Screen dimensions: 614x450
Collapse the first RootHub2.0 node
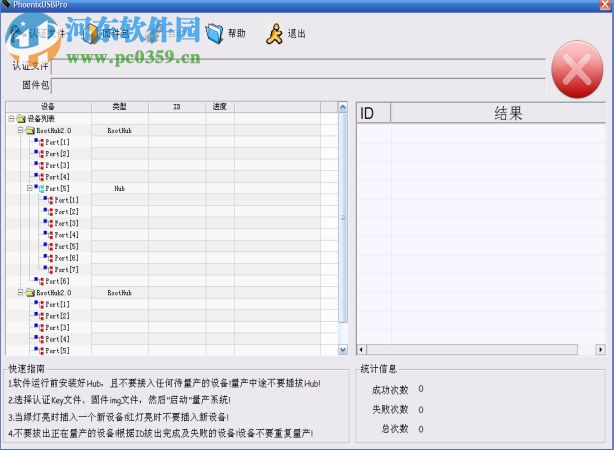20,130
